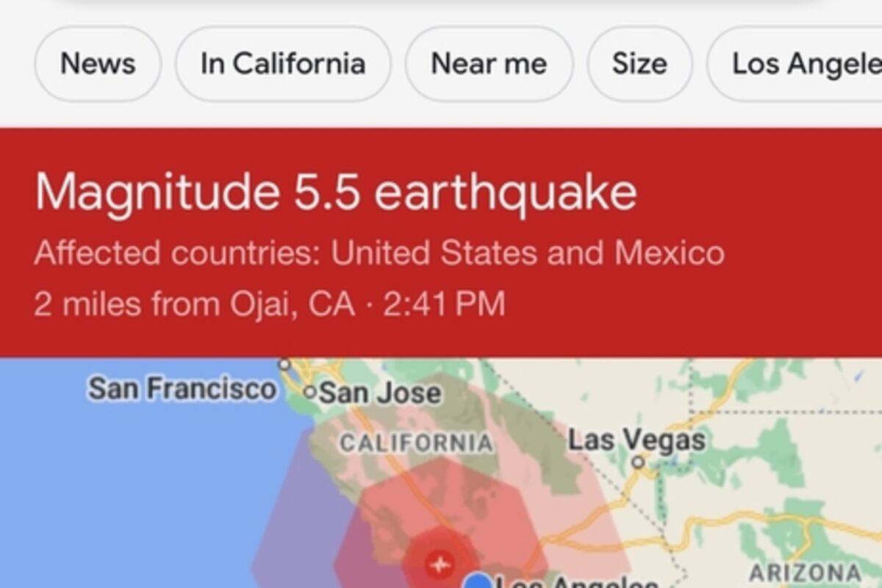The width and height of the screenshot is (882, 588).
Task: Open the Magnitude 5.5 earthquake headline
Action: tap(335, 193)
